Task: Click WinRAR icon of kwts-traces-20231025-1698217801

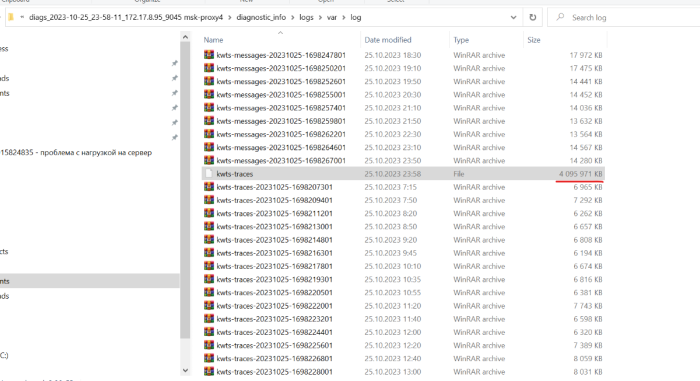Action: pyautogui.click(x=208, y=265)
